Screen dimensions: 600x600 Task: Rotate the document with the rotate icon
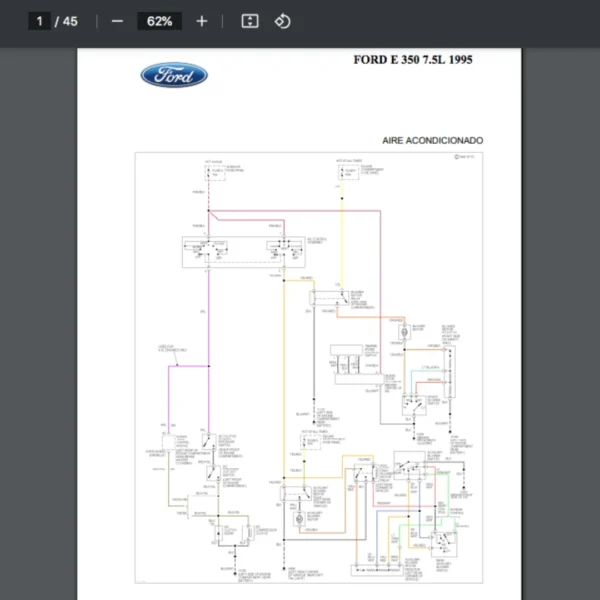point(282,21)
